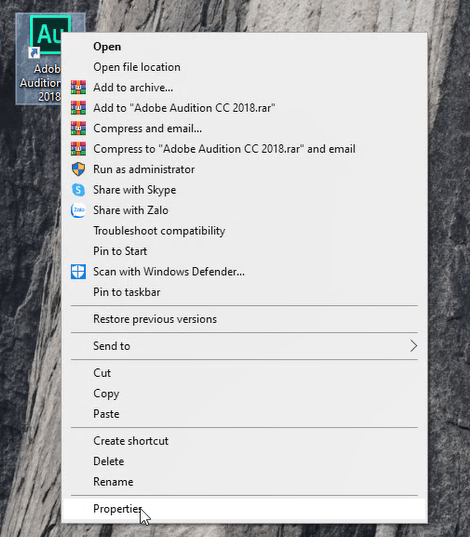Expand the Send to submenu arrow
470x537 pixels.
pos(413,346)
